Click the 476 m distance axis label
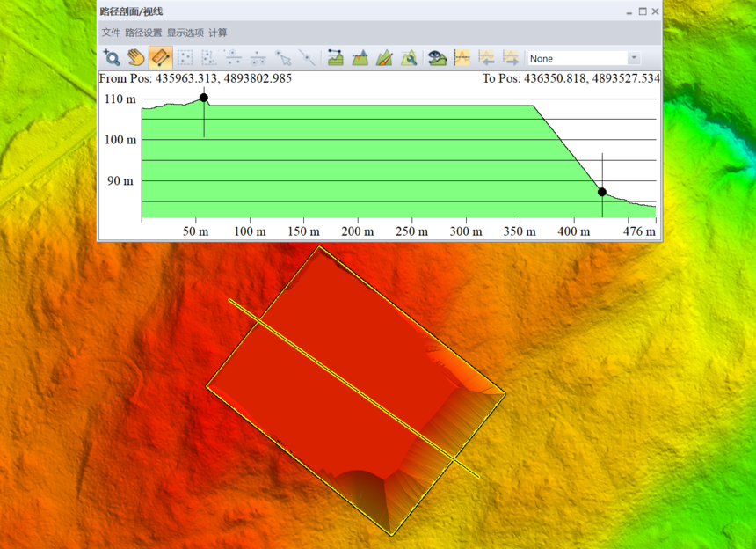The width and height of the screenshot is (756, 549). 639,231
